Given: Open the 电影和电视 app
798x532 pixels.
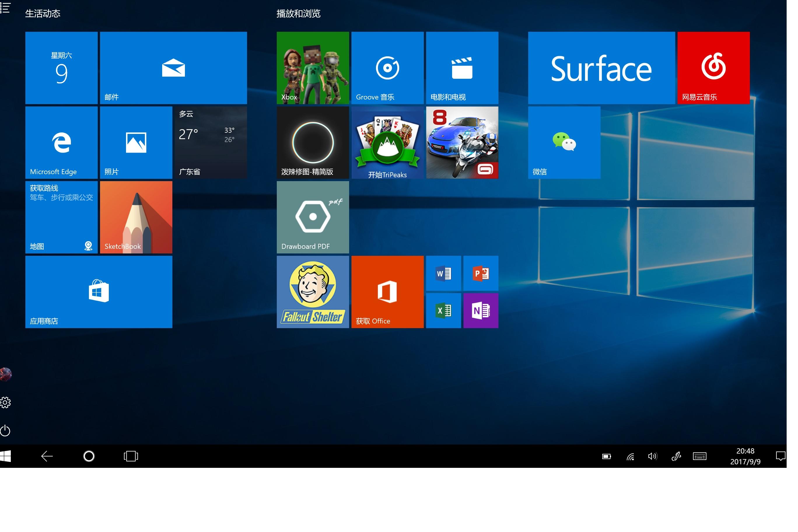Looking at the screenshot, I should (x=462, y=68).
